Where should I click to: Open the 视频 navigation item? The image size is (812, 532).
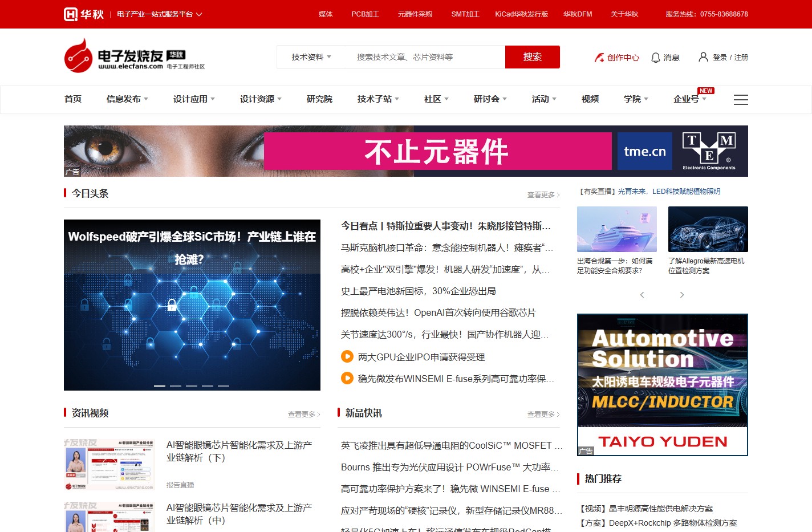pos(590,99)
